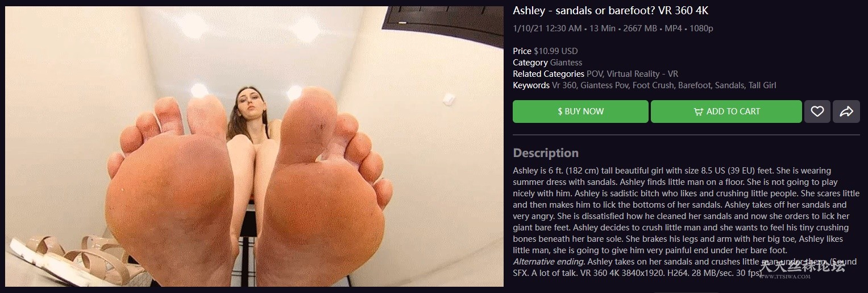Click the green BUY NOW button

(580, 112)
